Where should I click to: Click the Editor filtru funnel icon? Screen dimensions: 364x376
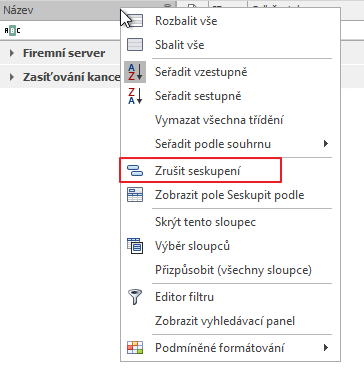135,297
